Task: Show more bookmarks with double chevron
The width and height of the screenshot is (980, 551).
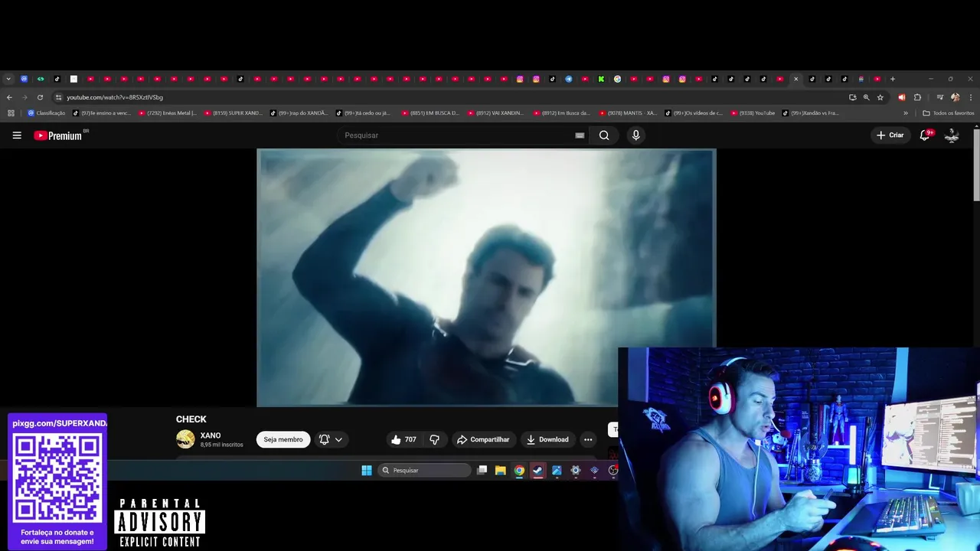Action: (x=906, y=113)
